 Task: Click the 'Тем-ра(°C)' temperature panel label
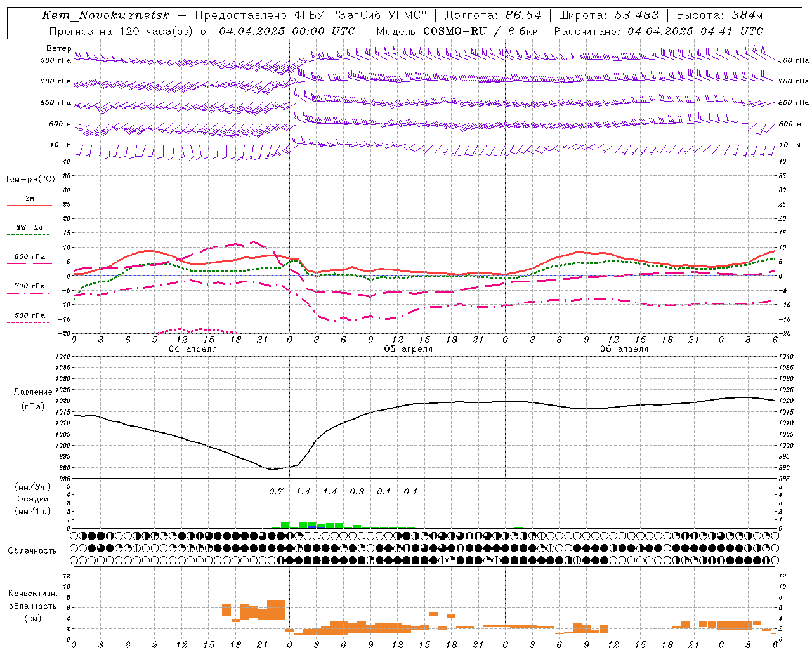click(x=30, y=180)
